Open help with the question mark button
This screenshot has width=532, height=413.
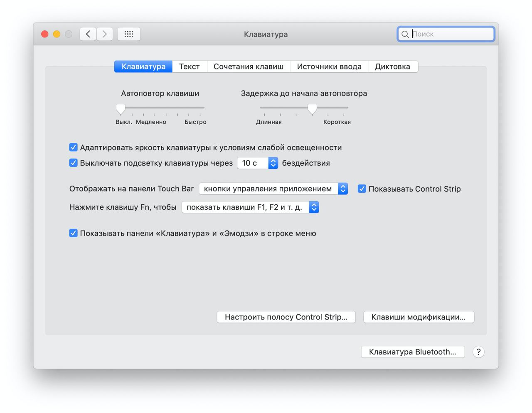coord(478,352)
